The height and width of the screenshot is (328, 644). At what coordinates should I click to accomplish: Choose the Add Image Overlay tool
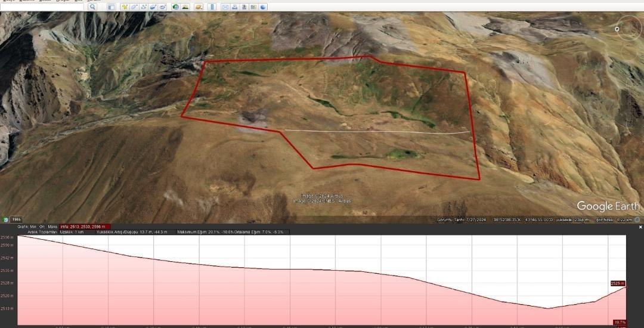point(153,7)
